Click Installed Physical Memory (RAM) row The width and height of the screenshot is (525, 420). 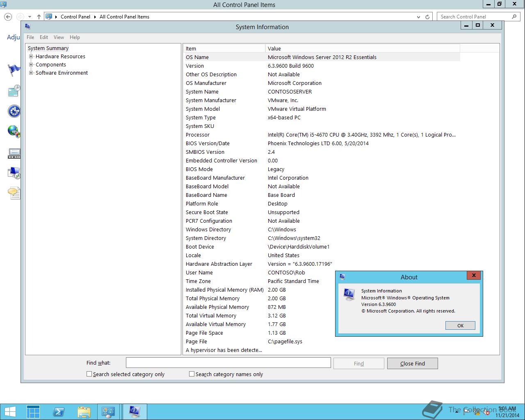coord(322,290)
